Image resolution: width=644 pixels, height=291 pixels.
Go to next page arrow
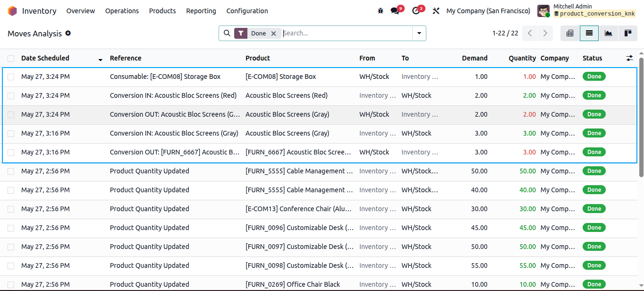(x=545, y=33)
